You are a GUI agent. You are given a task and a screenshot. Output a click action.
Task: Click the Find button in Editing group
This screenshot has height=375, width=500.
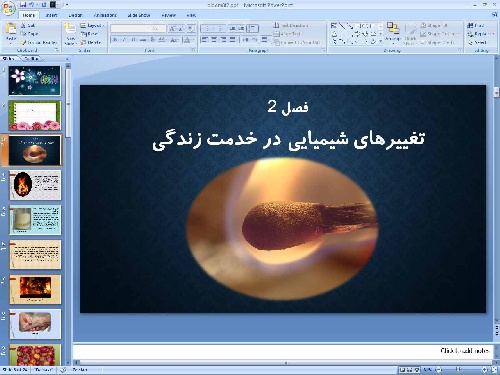tap(476, 25)
